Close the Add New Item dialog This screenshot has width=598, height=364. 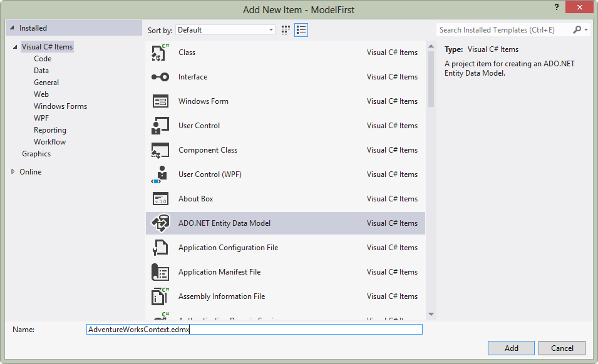tap(580, 7)
